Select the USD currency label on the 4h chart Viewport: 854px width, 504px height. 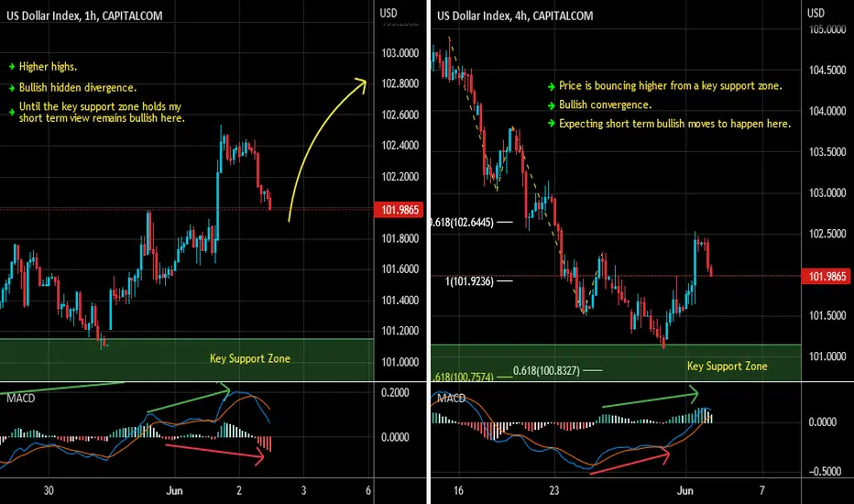coord(816,13)
